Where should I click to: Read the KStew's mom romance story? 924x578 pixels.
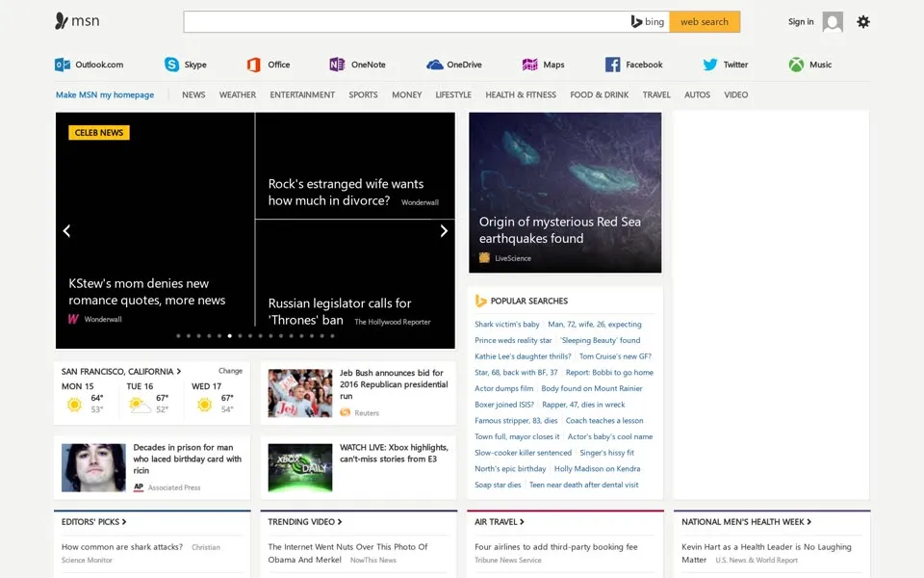tap(146, 292)
